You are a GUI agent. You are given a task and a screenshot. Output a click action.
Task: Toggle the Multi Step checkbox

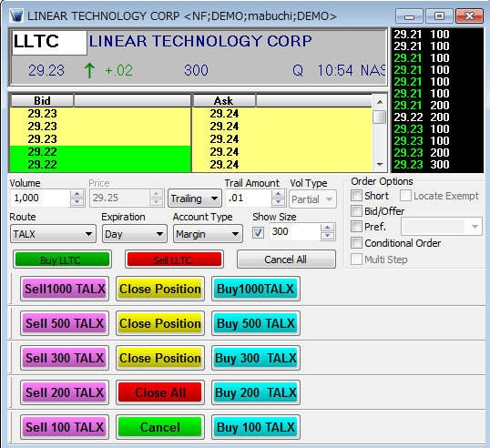(356, 260)
